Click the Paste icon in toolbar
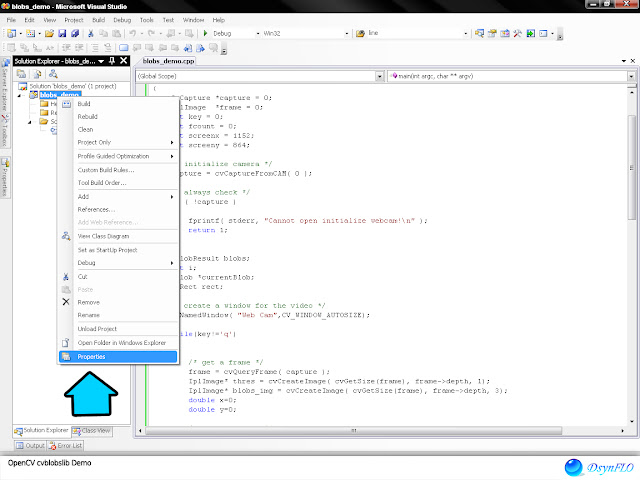 pyautogui.click(x=117, y=33)
